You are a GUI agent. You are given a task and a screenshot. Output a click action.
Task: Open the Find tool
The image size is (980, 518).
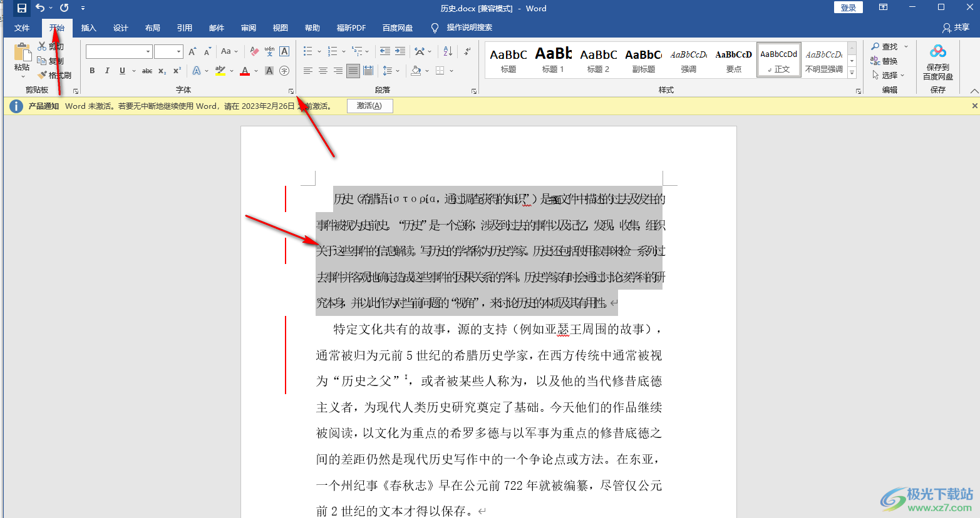[x=884, y=46]
